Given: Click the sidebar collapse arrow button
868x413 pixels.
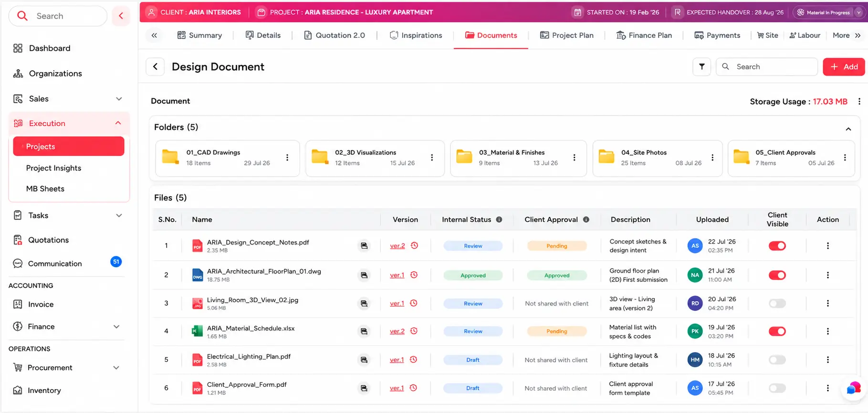Looking at the screenshot, I should pyautogui.click(x=121, y=16).
